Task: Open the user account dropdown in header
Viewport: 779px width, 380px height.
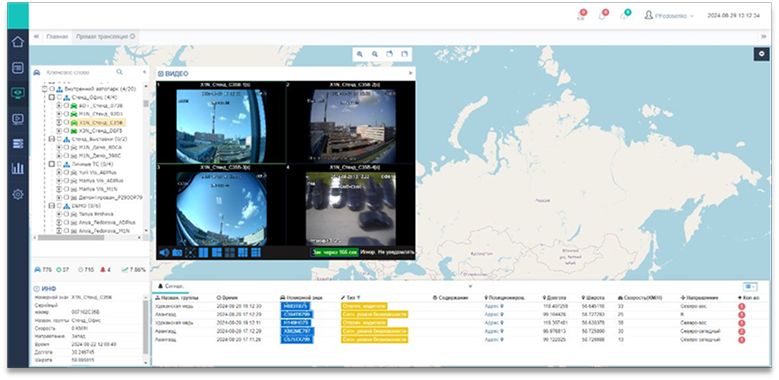Action: (669, 15)
